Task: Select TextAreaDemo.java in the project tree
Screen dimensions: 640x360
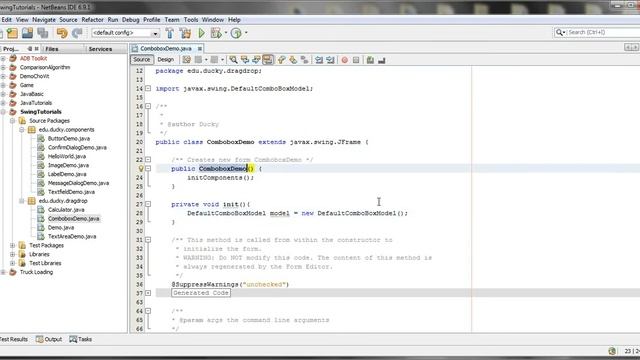Action: pyautogui.click(x=72, y=236)
